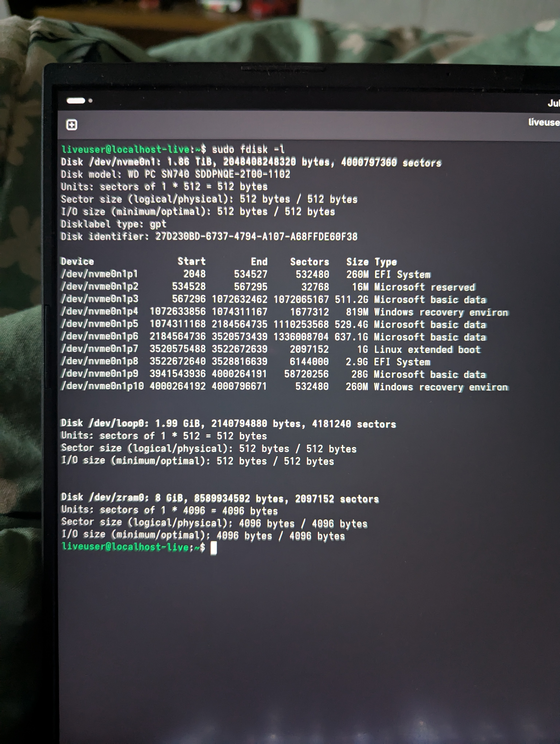Click the '637.1G' size value

coord(351,337)
